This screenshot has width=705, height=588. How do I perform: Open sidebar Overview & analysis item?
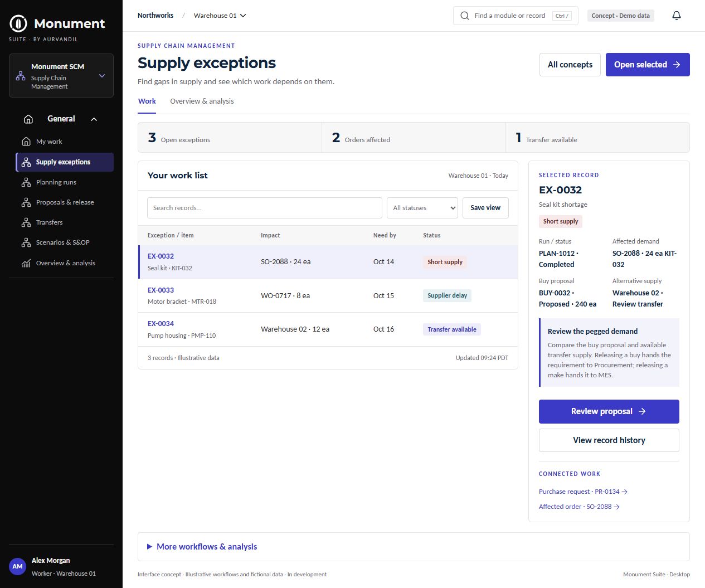[65, 263]
